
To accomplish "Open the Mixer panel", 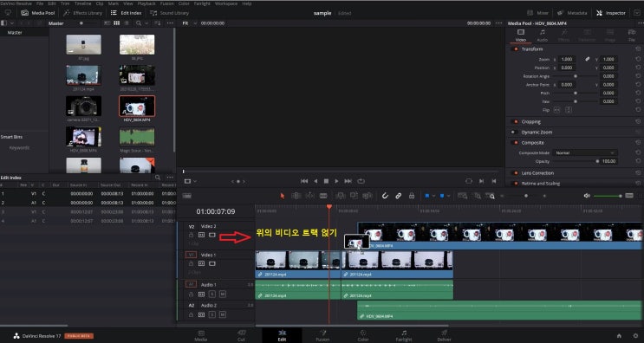I will [537, 13].
